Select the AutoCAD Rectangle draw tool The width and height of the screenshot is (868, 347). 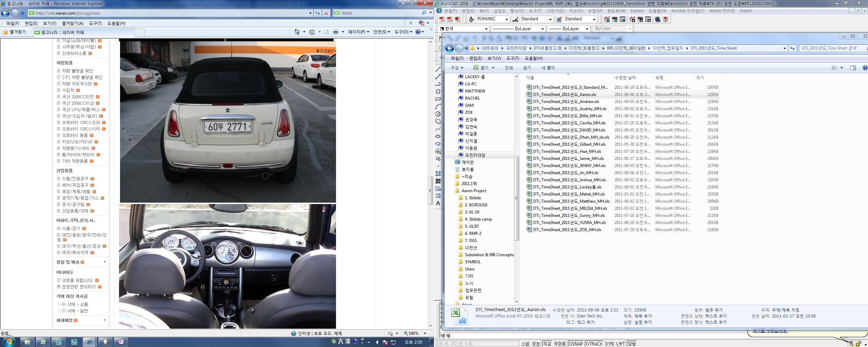[438, 99]
